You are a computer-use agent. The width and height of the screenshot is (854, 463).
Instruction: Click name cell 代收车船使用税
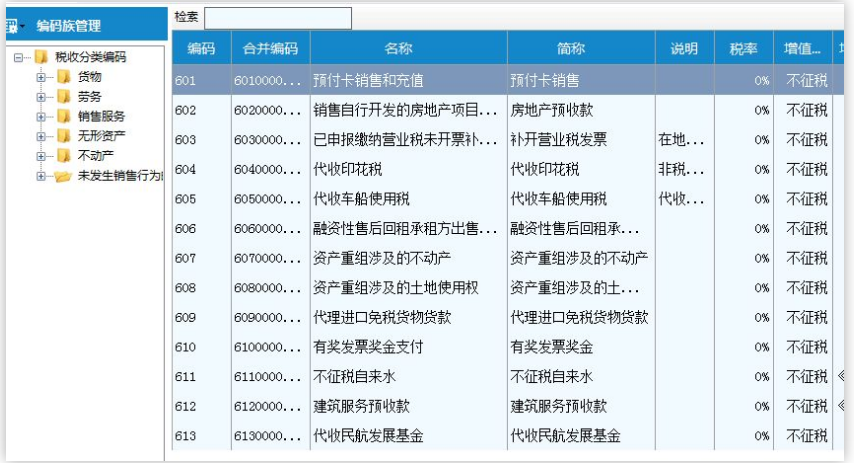point(408,199)
